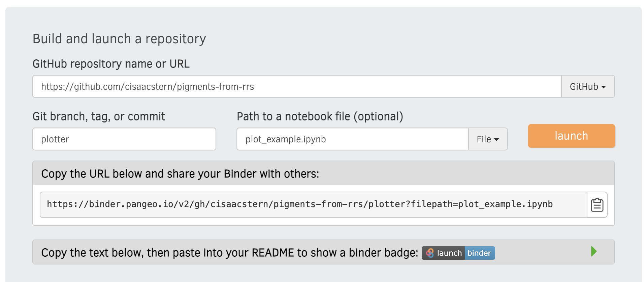Click the copy-to-clipboard icon next to share URL
Image resolution: width=644 pixels, height=282 pixels.
[x=597, y=204]
